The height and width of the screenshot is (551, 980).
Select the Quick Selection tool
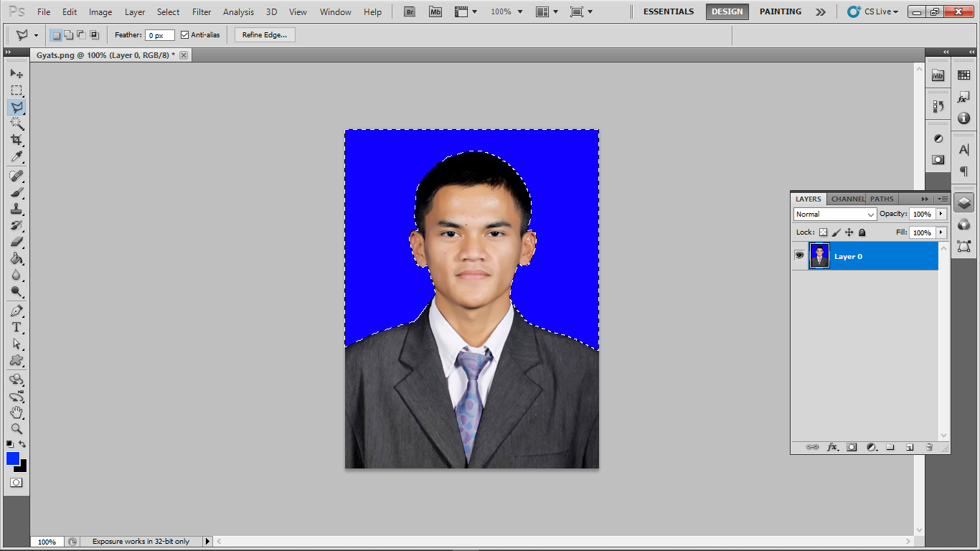point(17,124)
